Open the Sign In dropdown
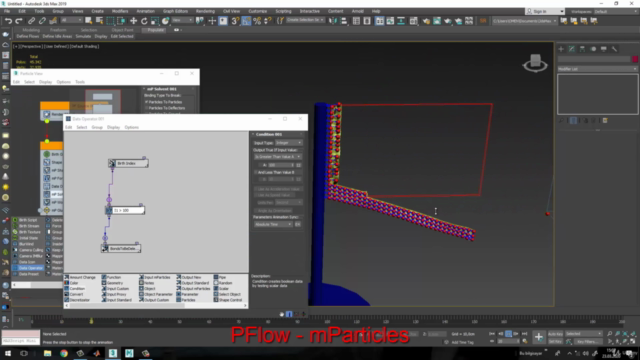The image size is (640, 360). [545, 11]
